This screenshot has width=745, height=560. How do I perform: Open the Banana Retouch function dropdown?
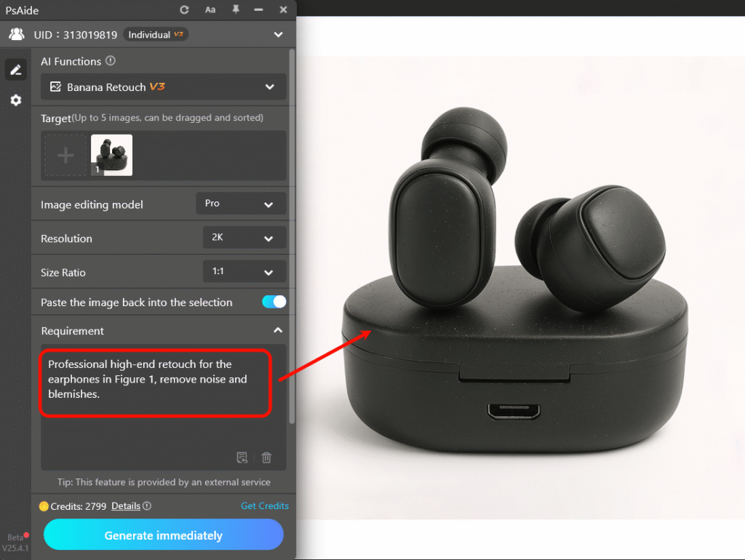163,87
